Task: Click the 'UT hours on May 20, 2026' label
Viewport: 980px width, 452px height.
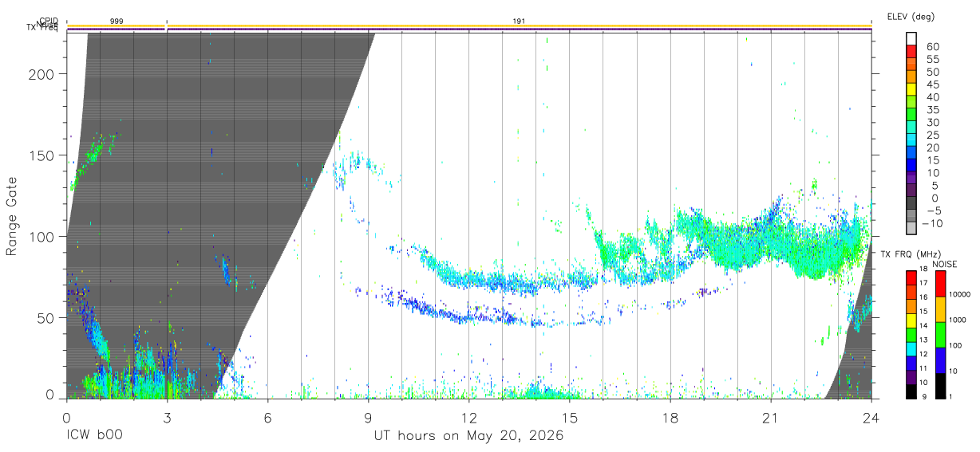Action: 468,436
